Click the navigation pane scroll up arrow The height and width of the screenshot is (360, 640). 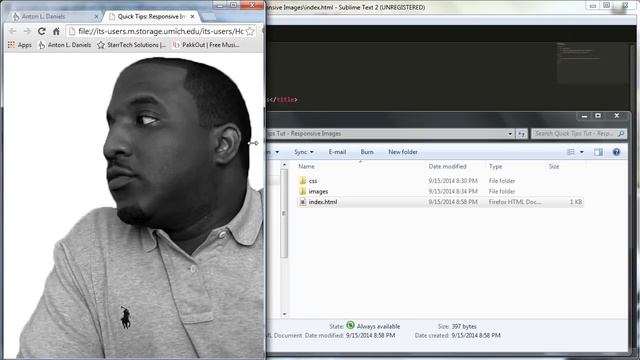284,165
